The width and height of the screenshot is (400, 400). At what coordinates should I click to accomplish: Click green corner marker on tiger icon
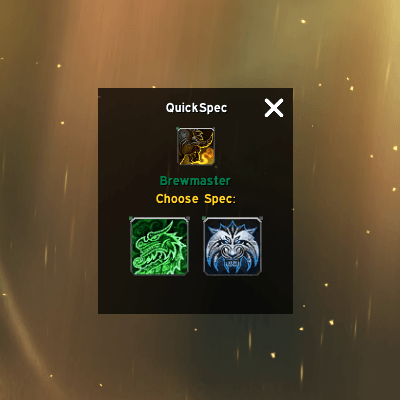coord(204,218)
